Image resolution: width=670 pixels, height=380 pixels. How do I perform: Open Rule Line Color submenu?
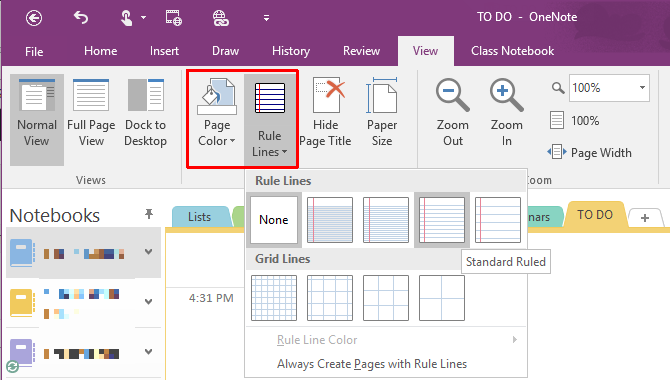[x=386, y=340]
